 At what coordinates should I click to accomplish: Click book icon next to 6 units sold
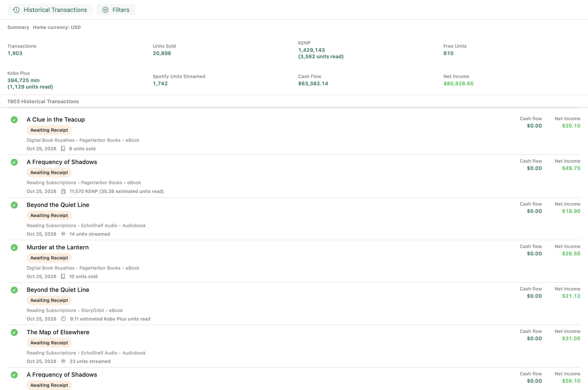63,149
